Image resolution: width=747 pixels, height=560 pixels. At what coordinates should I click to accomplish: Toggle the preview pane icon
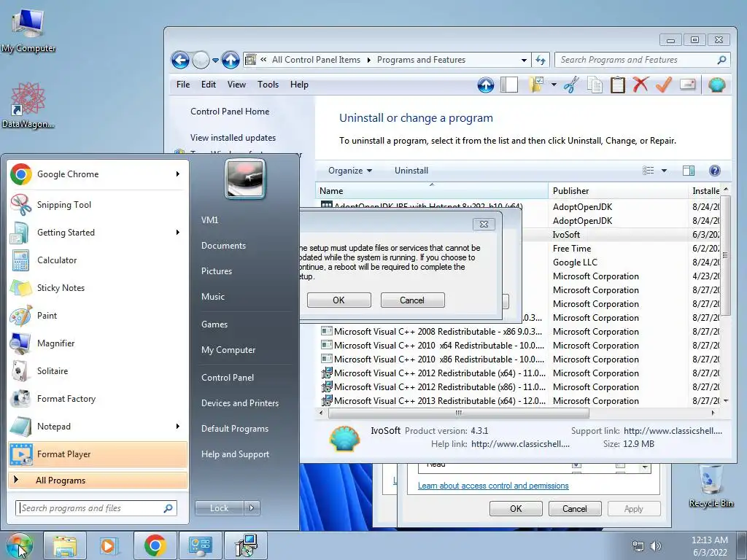(x=689, y=171)
